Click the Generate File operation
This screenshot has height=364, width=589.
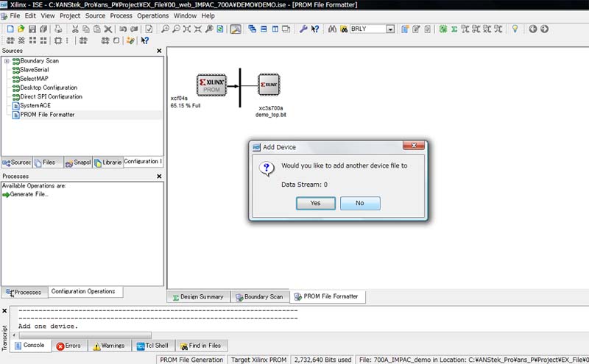pos(29,194)
